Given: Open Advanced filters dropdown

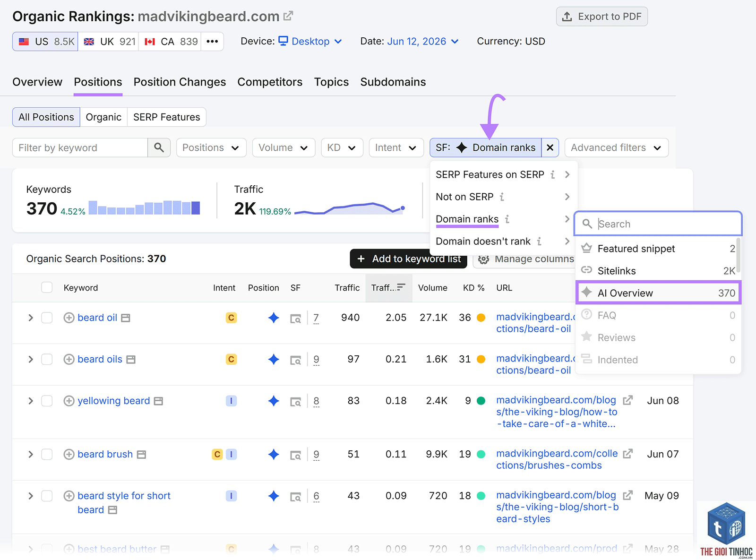Looking at the screenshot, I should [x=617, y=147].
